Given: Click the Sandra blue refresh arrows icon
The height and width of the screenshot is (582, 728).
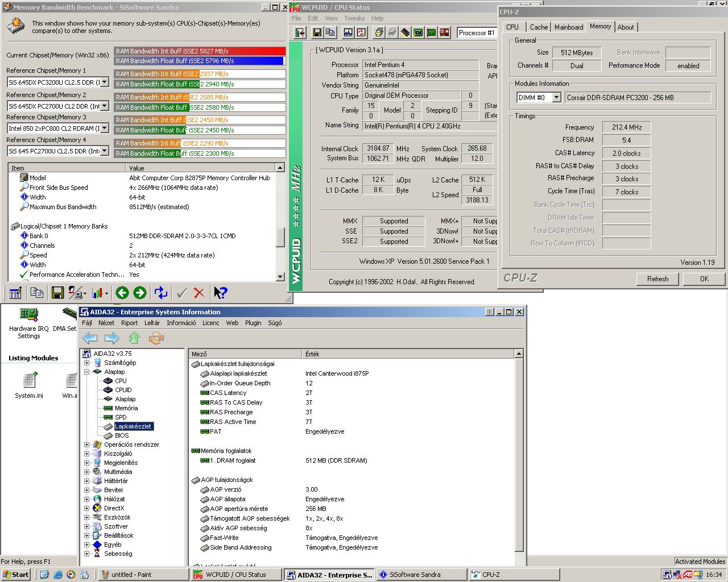Looking at the screenshot, I should pyautogui.click(x=161, y=293).
